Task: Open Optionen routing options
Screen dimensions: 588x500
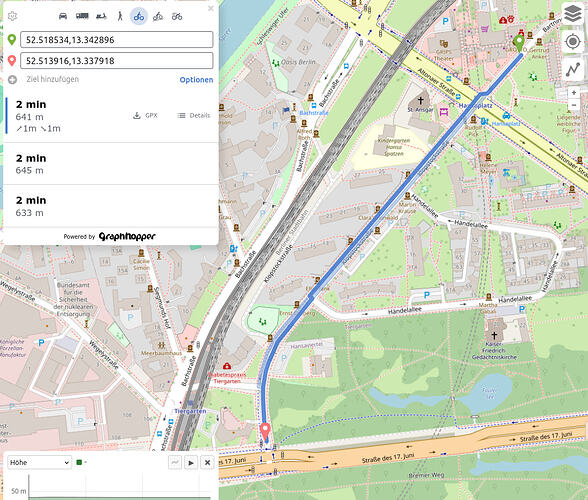Action: (x=196, y=80)
